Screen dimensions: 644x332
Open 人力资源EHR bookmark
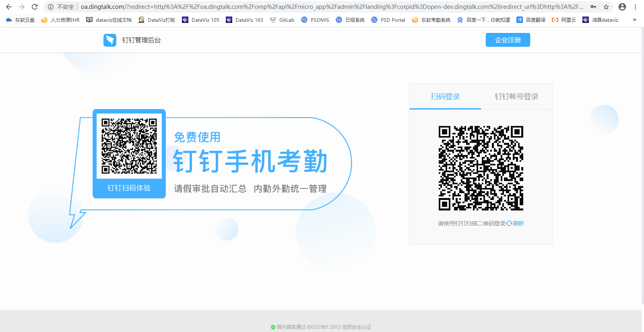click(x=60, y=20)
